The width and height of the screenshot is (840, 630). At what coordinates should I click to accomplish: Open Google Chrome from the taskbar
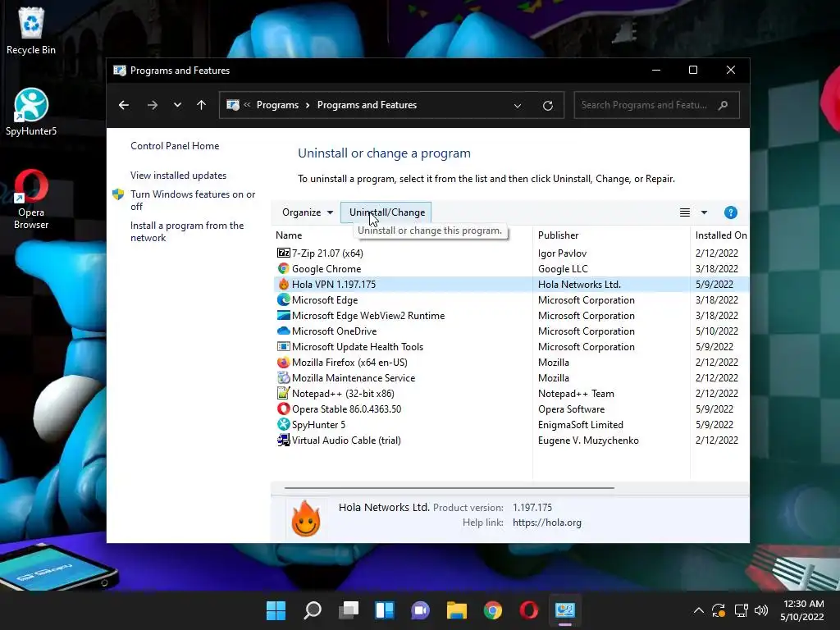click(493, 610)
